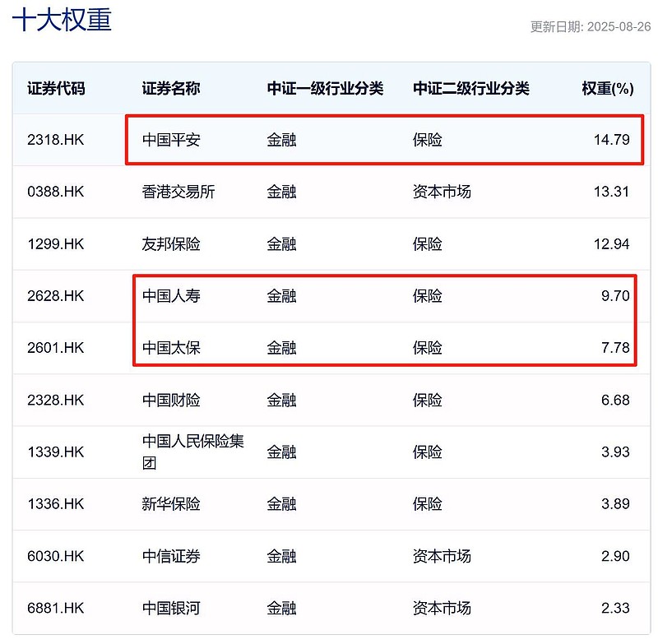Select the 新华保险 name cell
Image resolution: width=658 pixels, height=644 pixels.
coord(171,504)
